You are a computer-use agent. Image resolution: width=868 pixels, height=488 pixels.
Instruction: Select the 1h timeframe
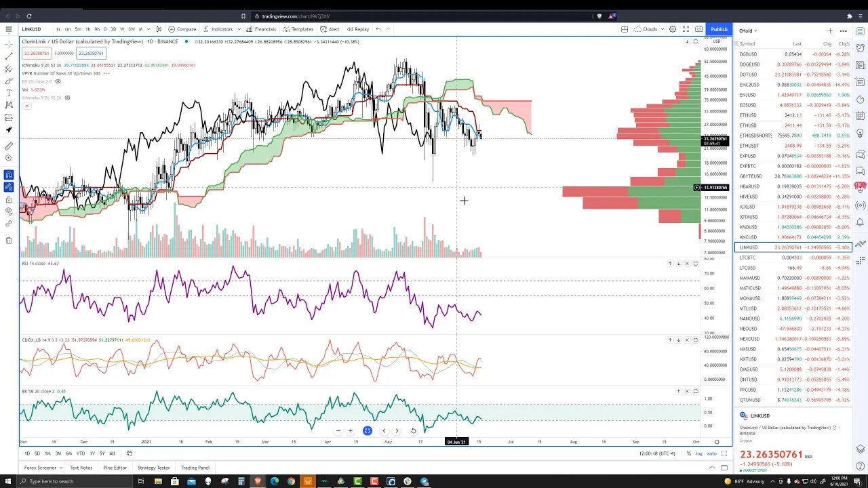[x=87, y=29]
